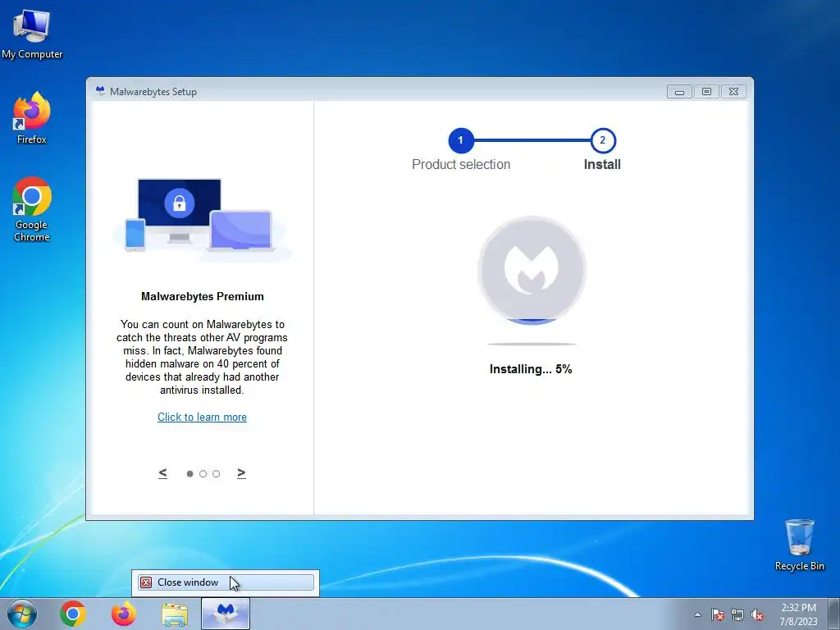Show hidden tray icons arrow
Screen dimensions: 840x630
coord(697,614)
